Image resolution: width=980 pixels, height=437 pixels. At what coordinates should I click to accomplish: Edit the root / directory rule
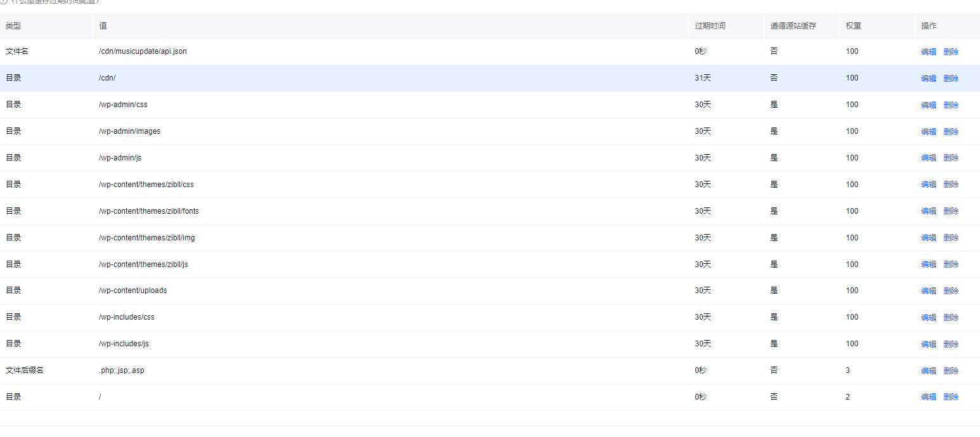[928, 397]
